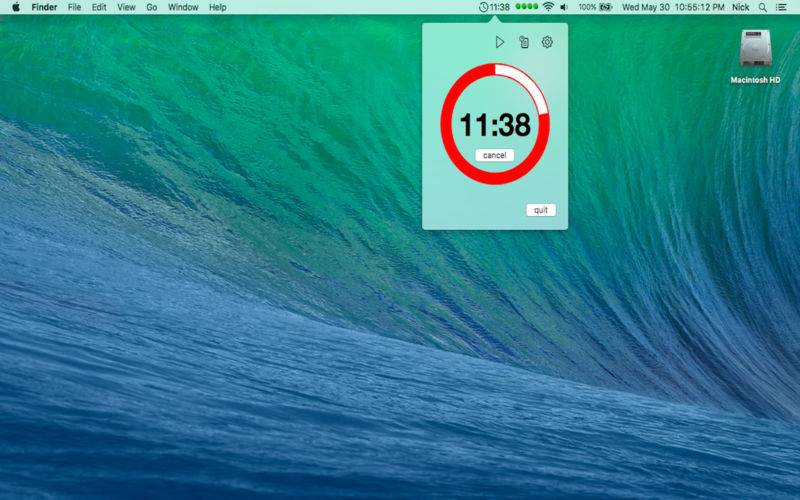This screenshot has width=800, height=500.
Task: Open the volume control in menu bar
Action: pos(564,7)
